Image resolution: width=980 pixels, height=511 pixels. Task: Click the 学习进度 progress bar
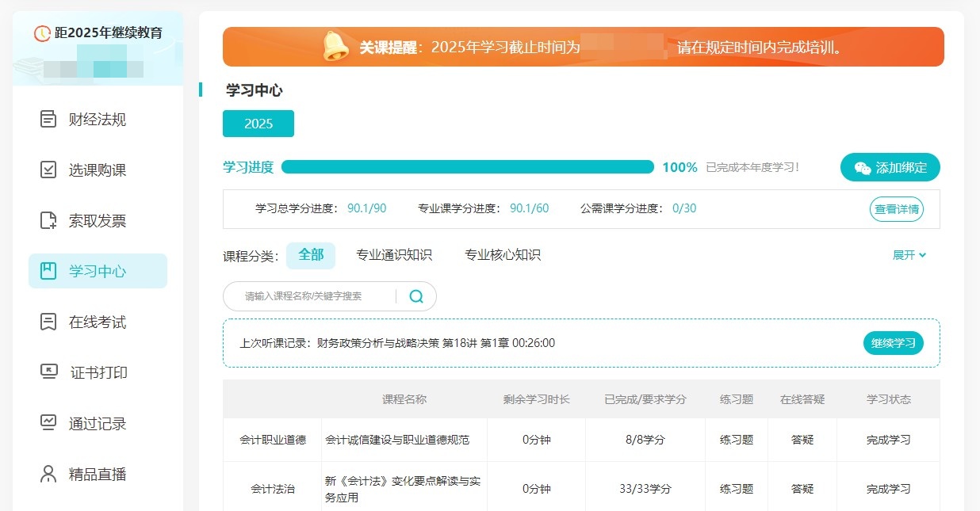467,167
